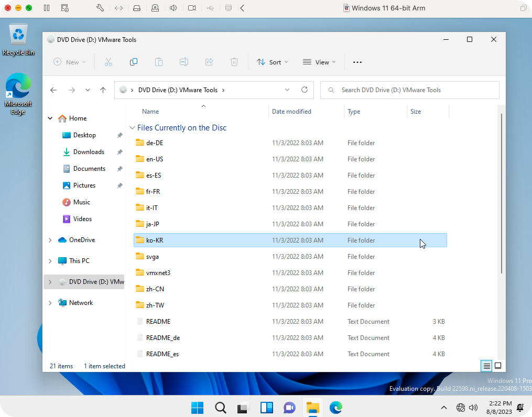This screenshot has height=417, width=532.
Task: Open the notification icon in the system tray
Action: (x=520, y=408)
